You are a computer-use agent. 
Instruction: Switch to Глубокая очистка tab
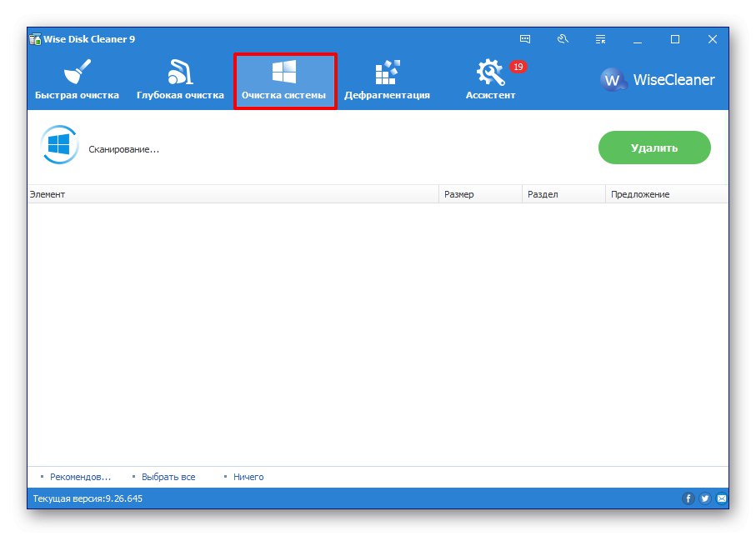180,80
